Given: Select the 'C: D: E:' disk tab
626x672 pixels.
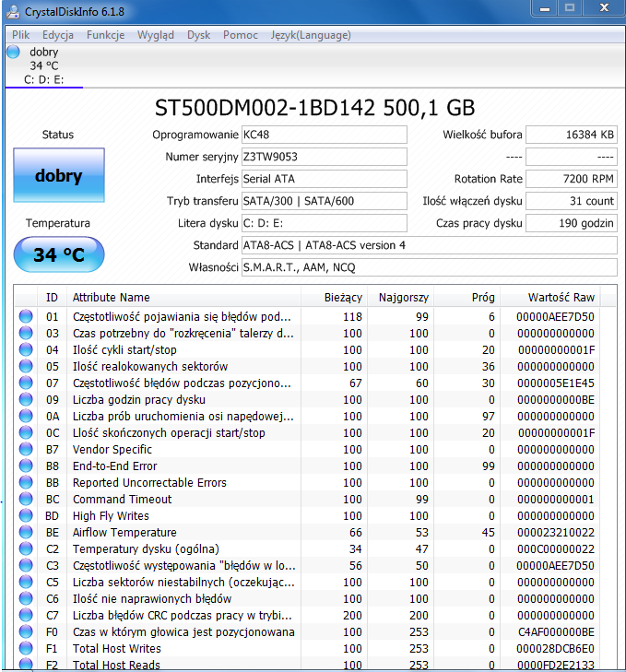Looking at the screenshot, I should (43, 66).
